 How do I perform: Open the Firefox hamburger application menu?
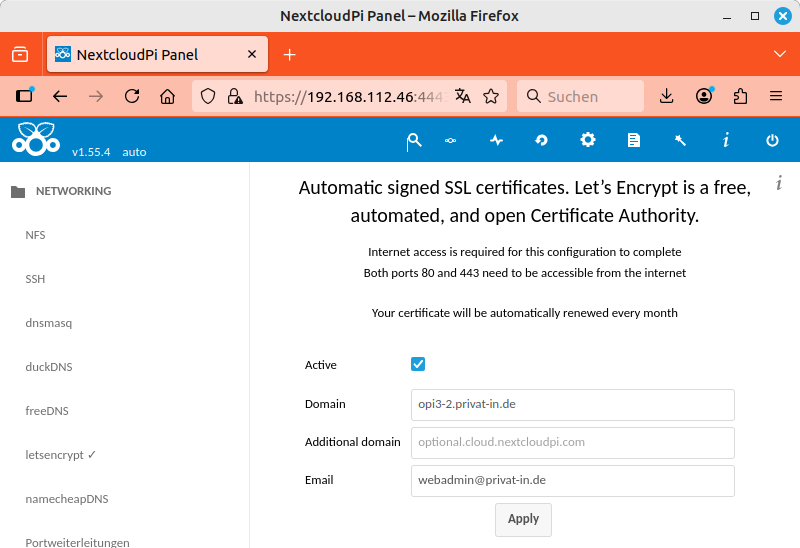[x=775, y=97]
